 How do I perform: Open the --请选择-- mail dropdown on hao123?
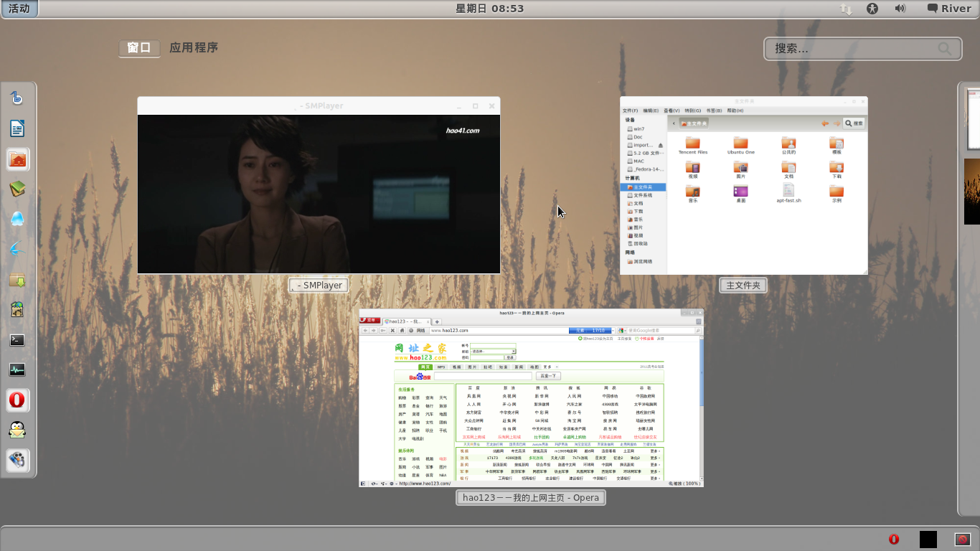[493, 352]
